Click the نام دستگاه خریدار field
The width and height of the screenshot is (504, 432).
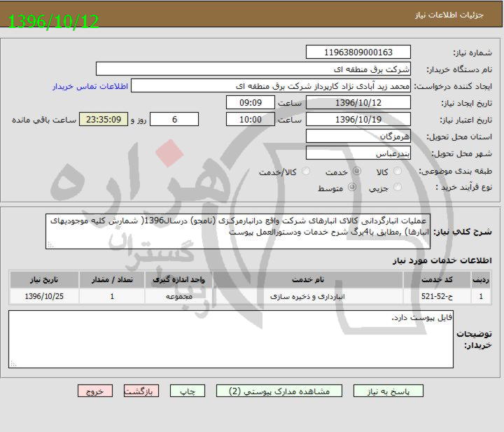tap(253, 69)
